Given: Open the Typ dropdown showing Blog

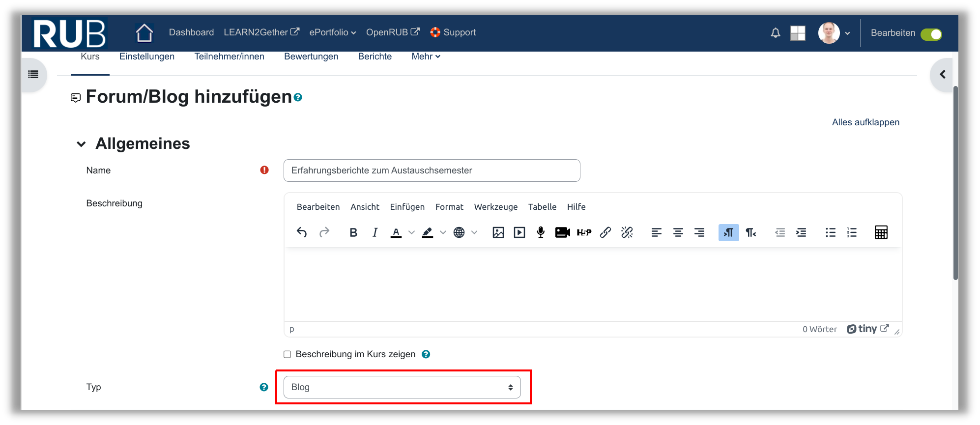Looking at the screenshot, I should pos(402,387).
